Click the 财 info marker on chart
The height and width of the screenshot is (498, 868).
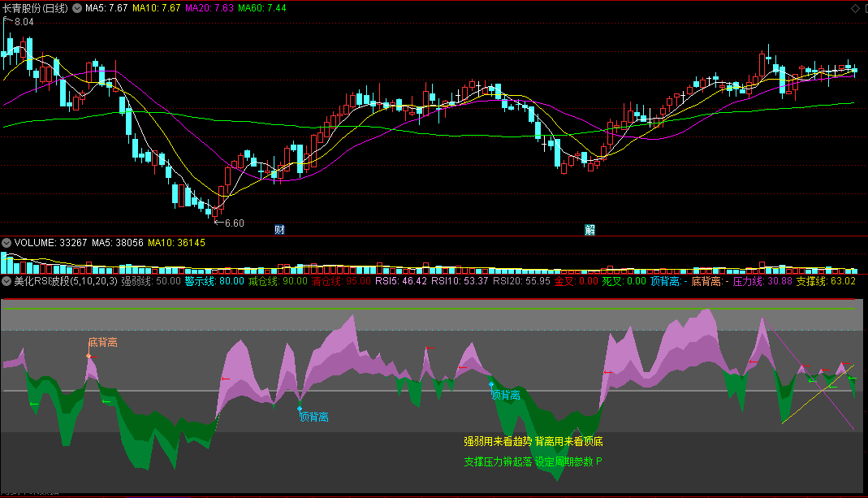coord(279,229)
